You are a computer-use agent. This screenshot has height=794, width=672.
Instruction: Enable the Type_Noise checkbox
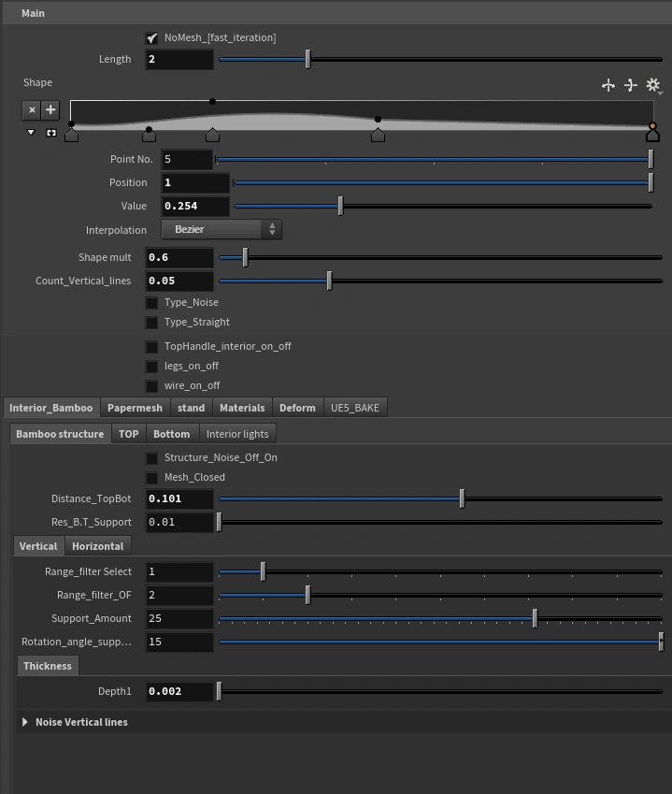(151, 303)
